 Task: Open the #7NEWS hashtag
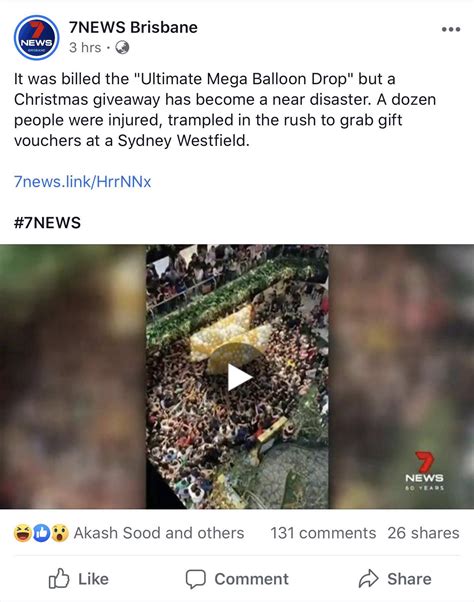pyautogui.click(x=47, y=223)
